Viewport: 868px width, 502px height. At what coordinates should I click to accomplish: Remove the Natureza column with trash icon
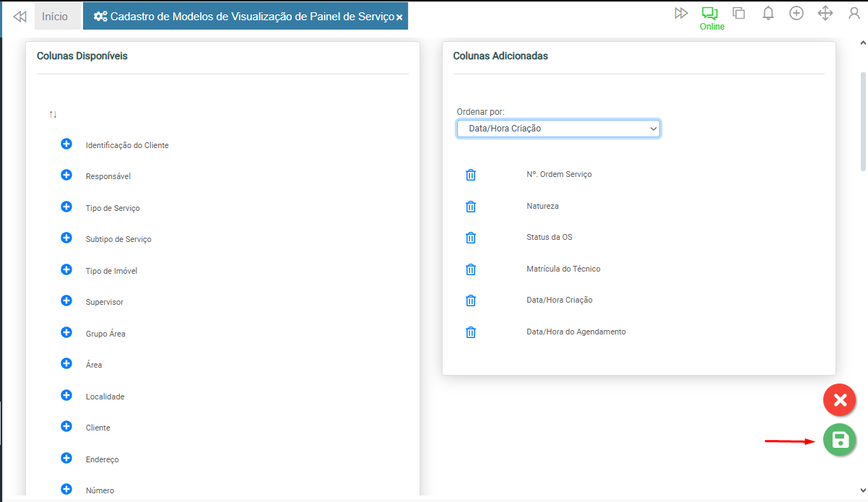tap(471, 207)
